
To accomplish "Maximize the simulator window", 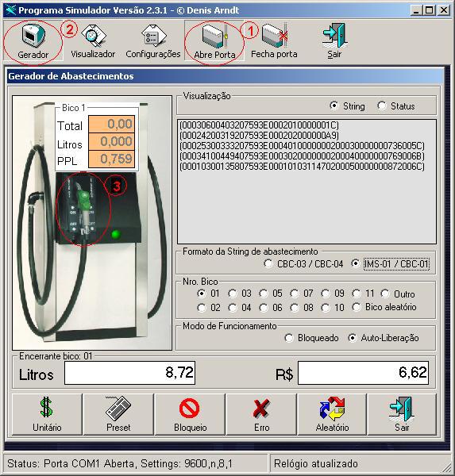I will pyautogui.click(x=429, y=10).
